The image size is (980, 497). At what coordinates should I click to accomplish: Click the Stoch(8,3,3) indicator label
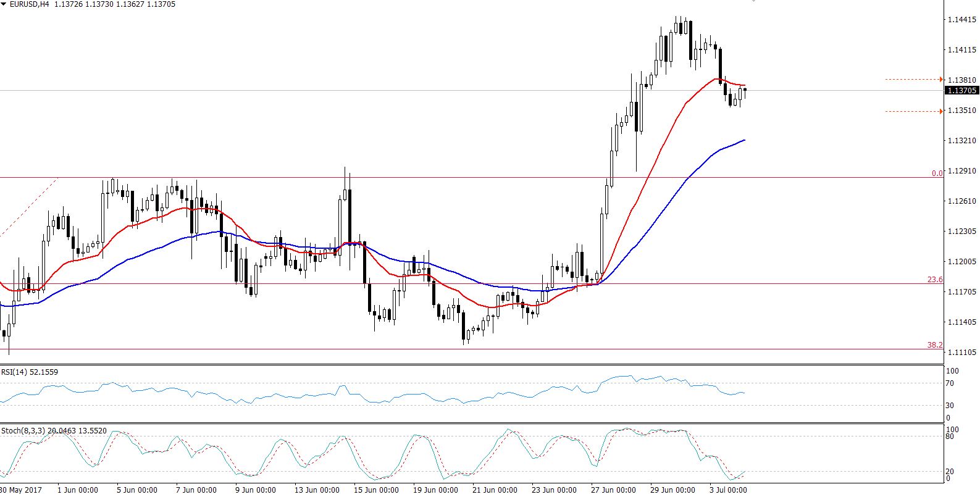(54, 430)
